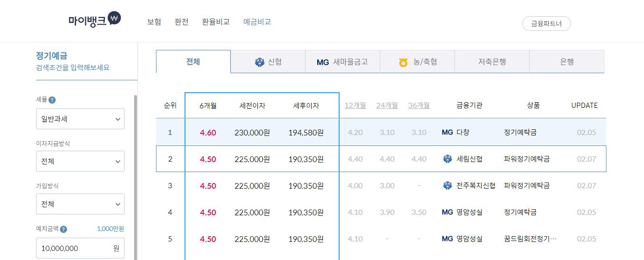This screenshot has height=260, width=644.
Task: Click the 마이뱅크 logo
Action: 95,20
